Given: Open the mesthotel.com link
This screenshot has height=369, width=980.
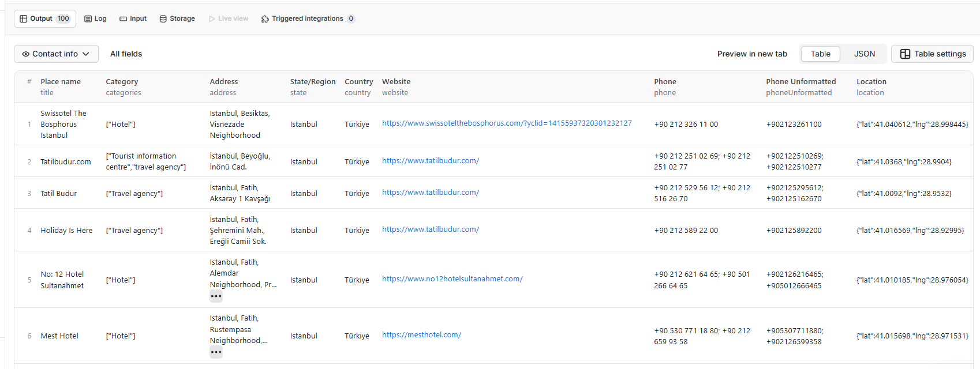Looking at the screenshot, I should (421, 335).
